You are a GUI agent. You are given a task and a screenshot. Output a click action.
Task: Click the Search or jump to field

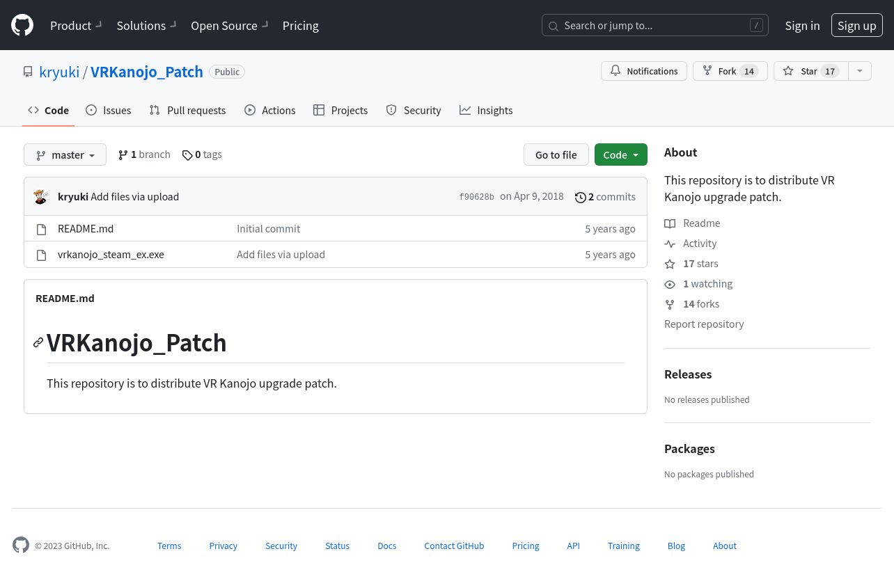coord(654,26)
